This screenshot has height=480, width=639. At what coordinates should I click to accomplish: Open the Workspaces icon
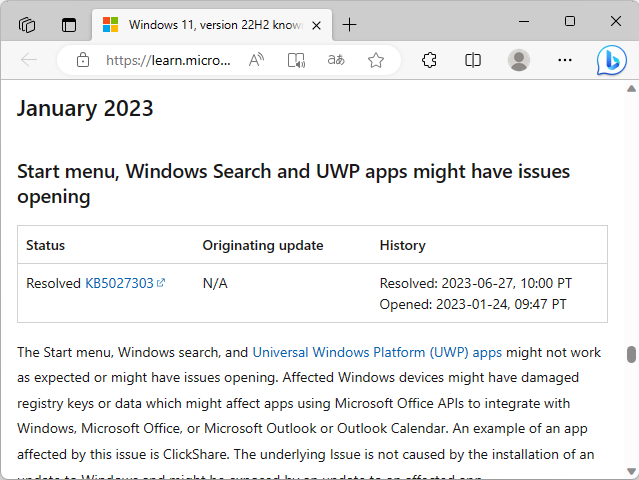(x=27, y=23)
